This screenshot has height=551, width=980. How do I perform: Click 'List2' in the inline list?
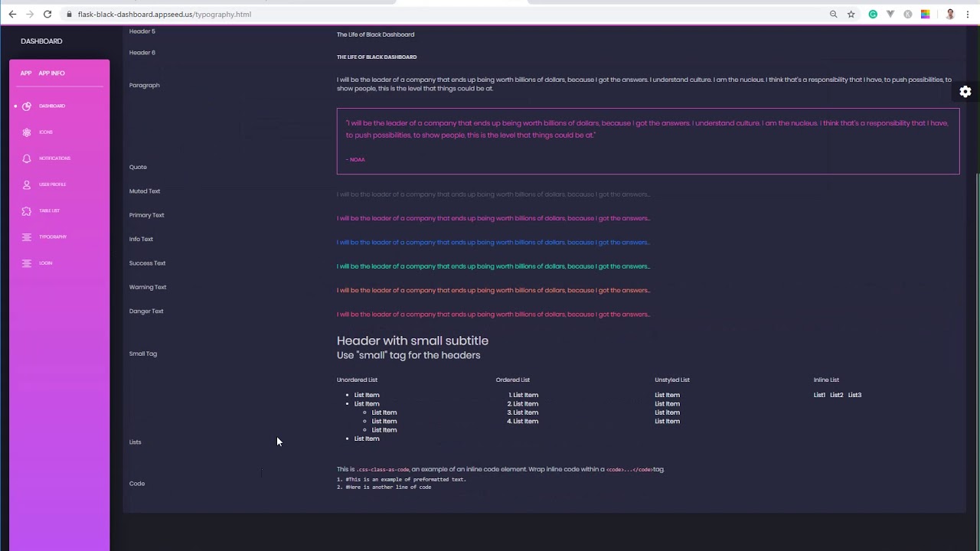[x=837, y=395]
